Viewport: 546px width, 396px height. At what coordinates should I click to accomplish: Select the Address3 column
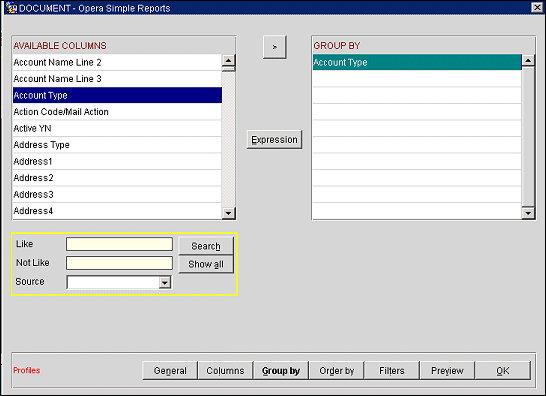coord(117,194)
